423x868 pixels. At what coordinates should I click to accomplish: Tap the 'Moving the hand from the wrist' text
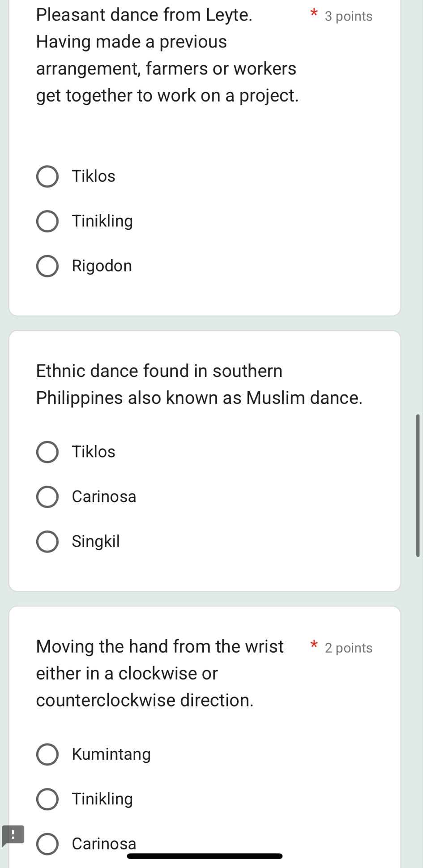[160, 646]
